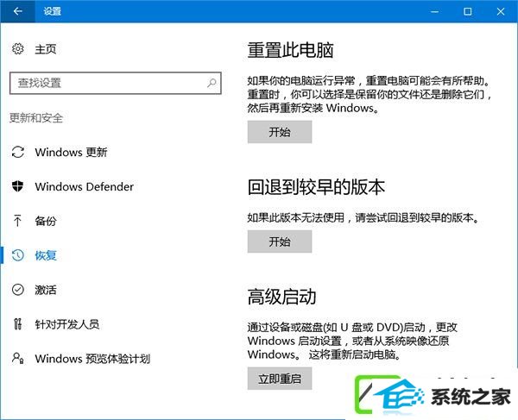Screen dimensions: 518x420
Task: Open 激活 activation section
Action: [x=46, y=290]
